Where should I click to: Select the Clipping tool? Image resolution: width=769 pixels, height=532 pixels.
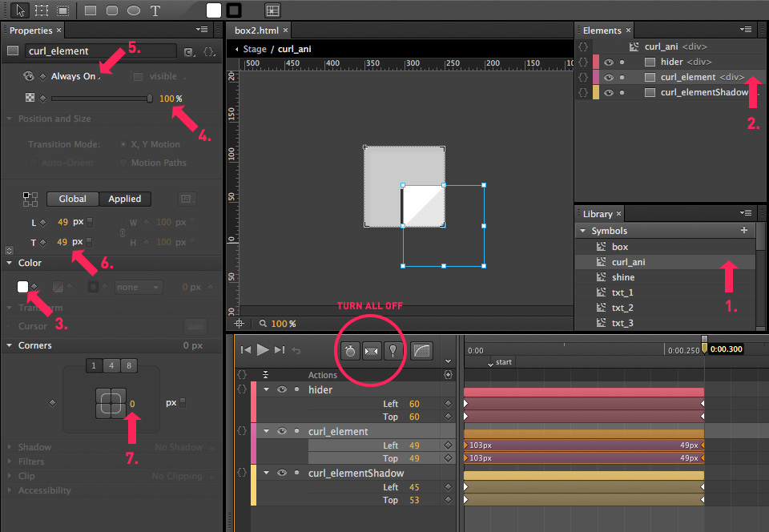pos(62,10)
